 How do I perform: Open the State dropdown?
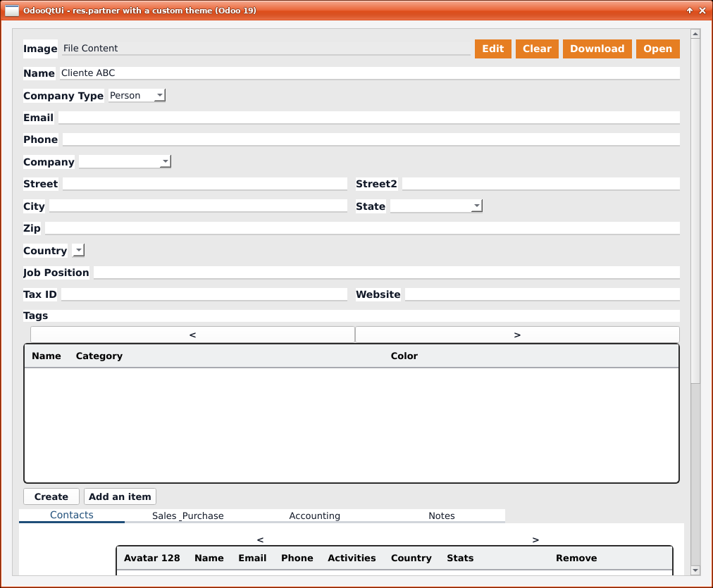[437, 206]
